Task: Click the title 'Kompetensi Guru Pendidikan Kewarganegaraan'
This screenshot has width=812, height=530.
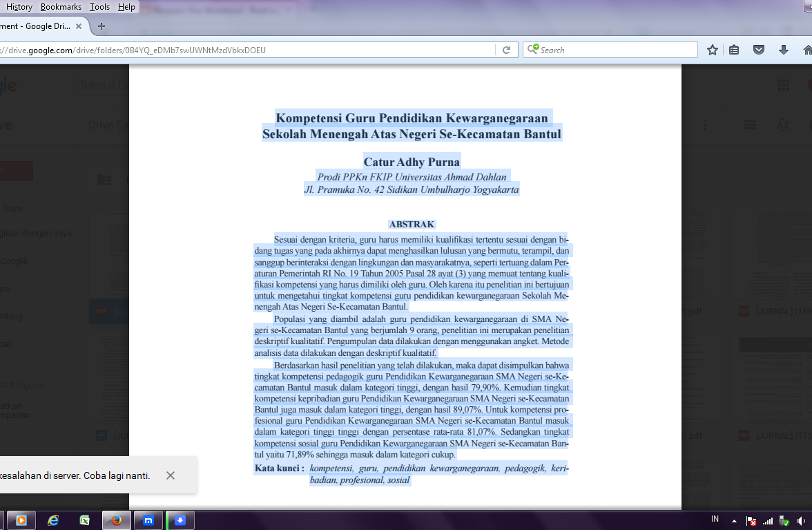Action: (412, 118)
